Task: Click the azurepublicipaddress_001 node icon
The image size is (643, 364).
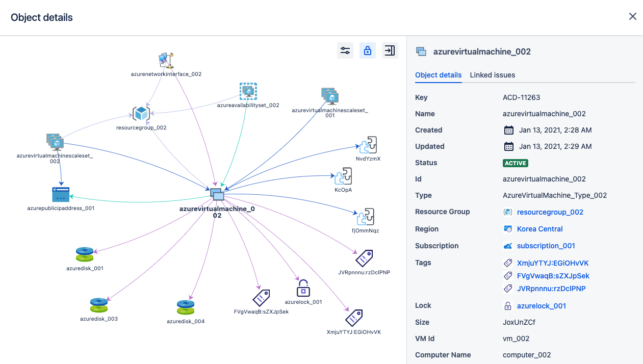Action: point(61,194)
